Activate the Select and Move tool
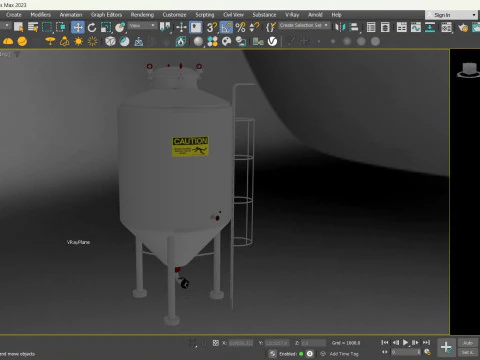The width and height of the screenshot is (480, 360). 78,27
